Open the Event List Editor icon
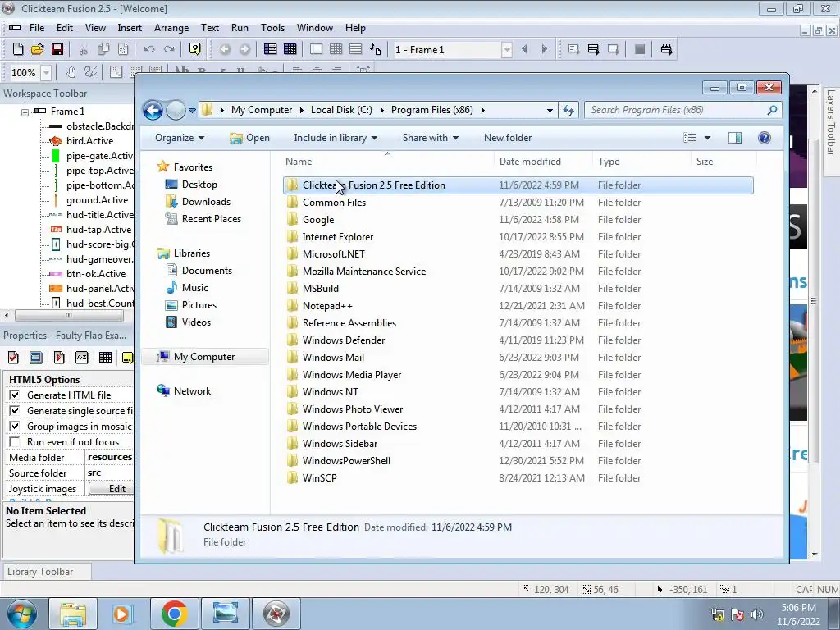Viewport: 840px width, 630px height. (x=356, y=49)
